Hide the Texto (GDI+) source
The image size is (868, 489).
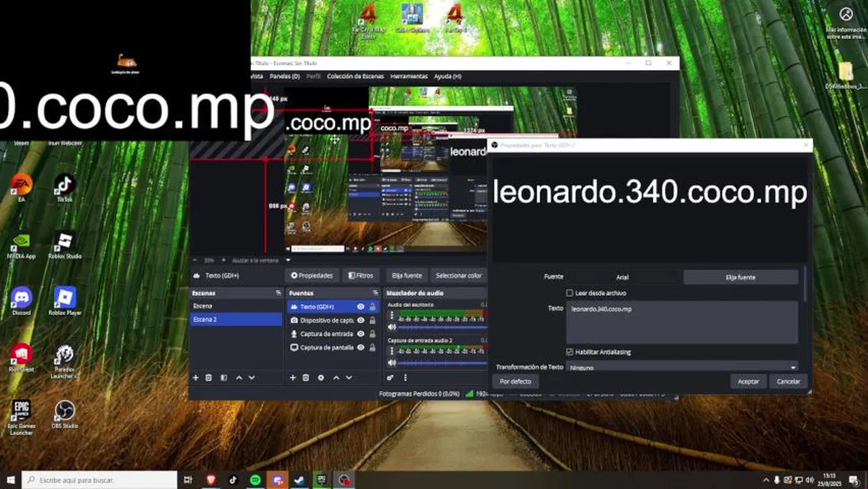tap(361, 307)
